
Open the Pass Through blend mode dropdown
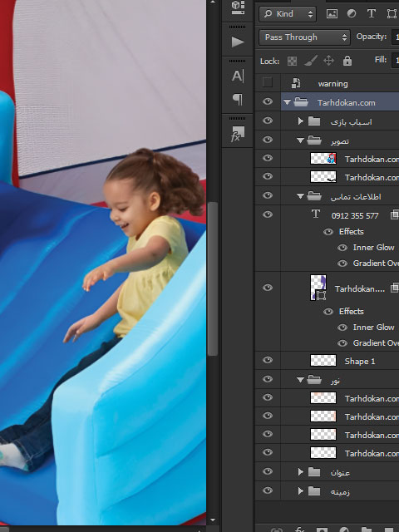click(x=304, y=37)
